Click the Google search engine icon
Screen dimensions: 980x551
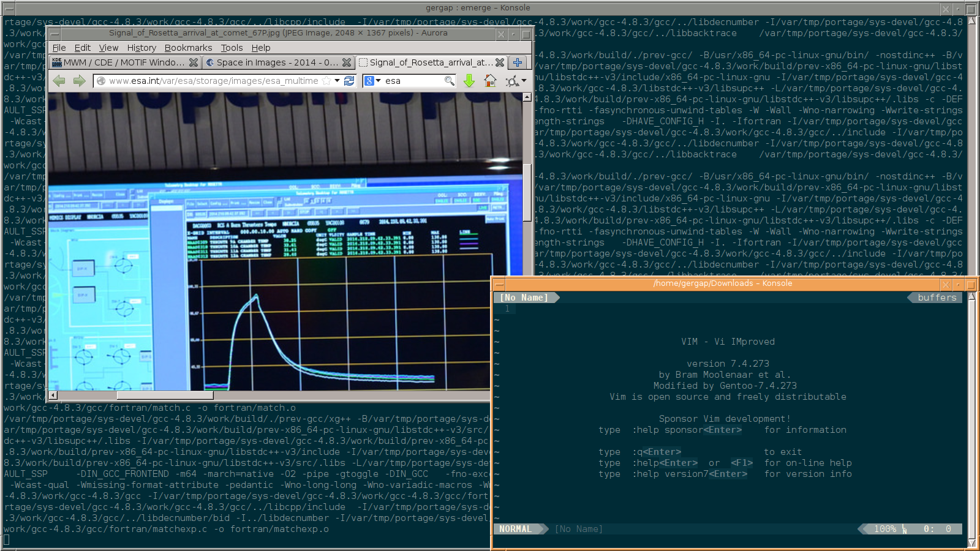click(x=369, y=81)
